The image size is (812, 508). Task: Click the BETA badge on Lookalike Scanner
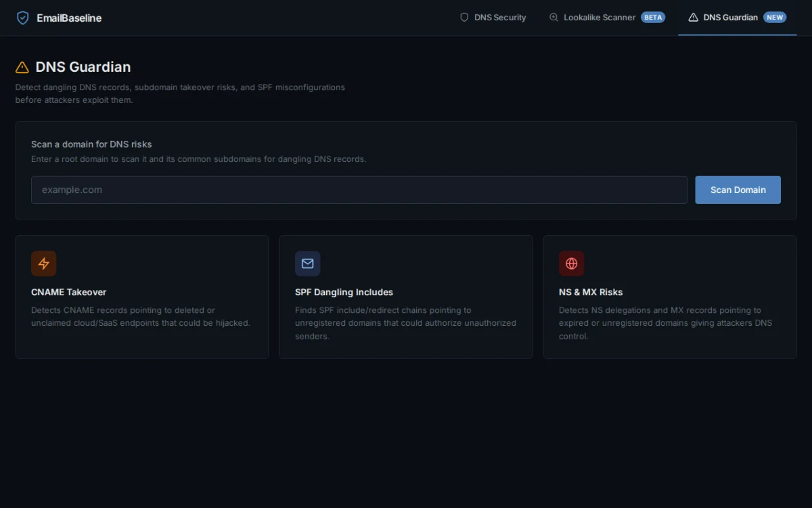[x=653, y=18]
